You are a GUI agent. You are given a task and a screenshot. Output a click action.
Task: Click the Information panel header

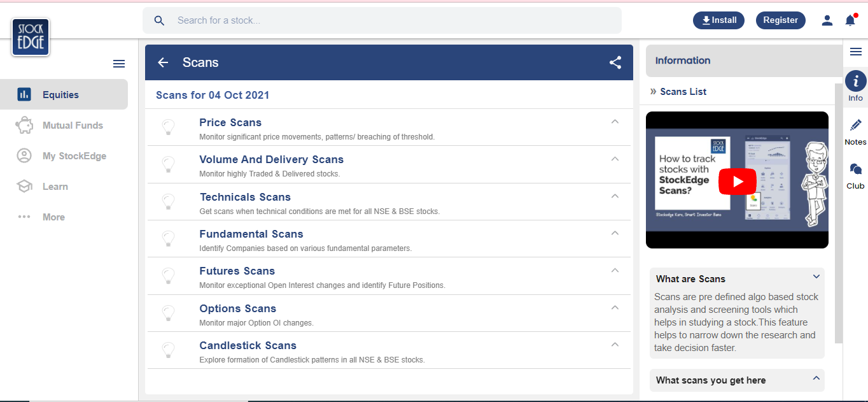745,61
